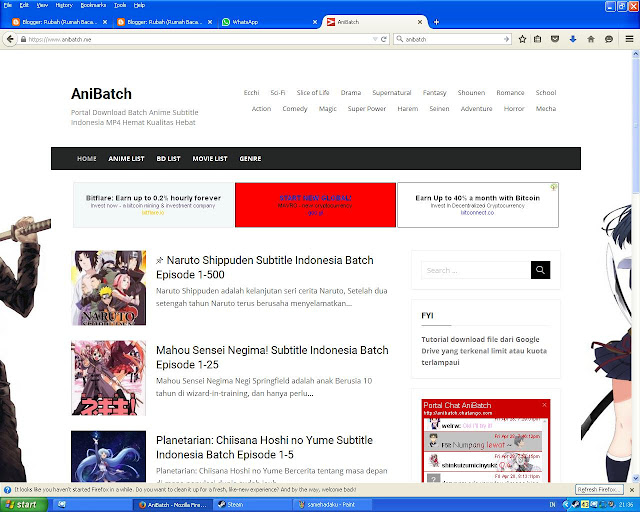Select the School genre link
The width and height of the screenshot is (640, 512).
coord(546,93)
